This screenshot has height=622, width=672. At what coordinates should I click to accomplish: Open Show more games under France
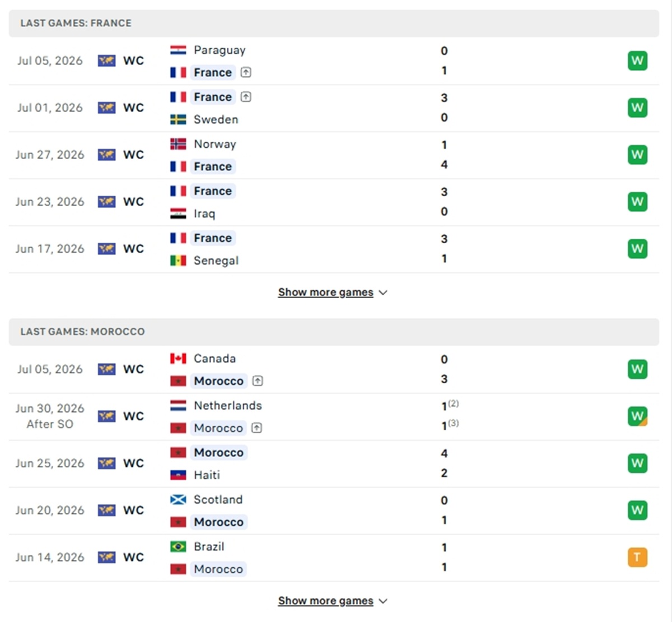(x=325, y=292)
